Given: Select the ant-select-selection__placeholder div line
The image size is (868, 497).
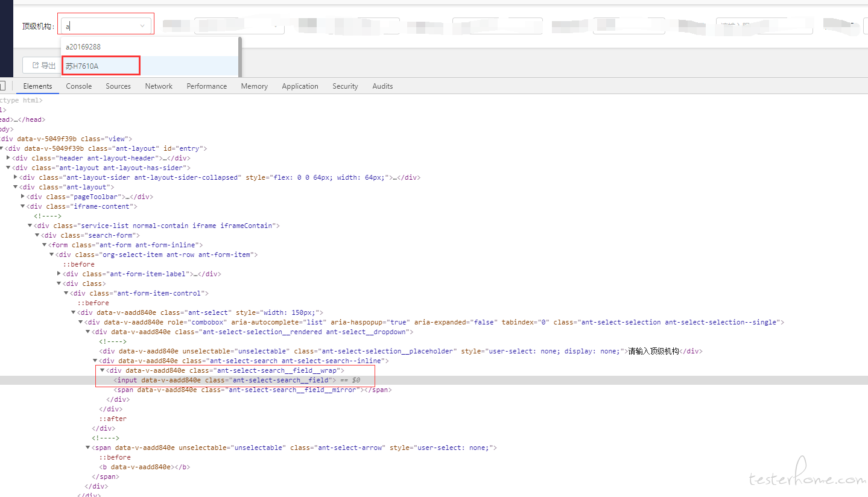Looking at the screenshot, I should [401, 351].
